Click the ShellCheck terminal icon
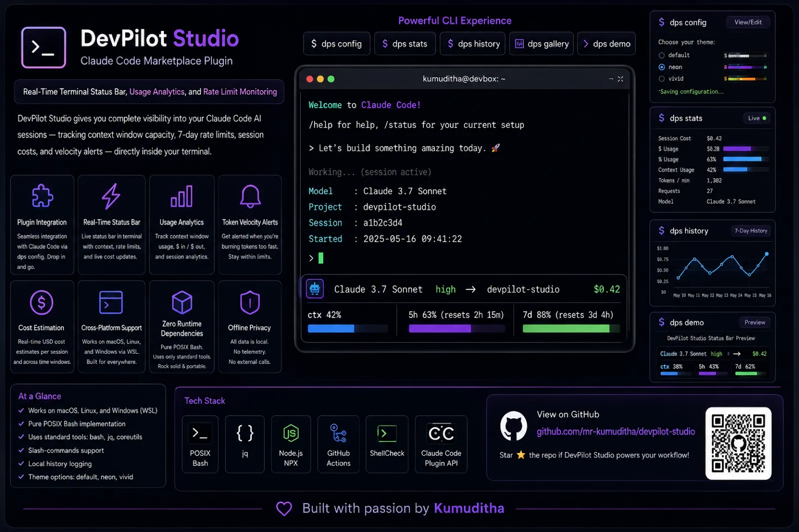The width and height of the screenshot is (799, 532). (x=387, y=433)
